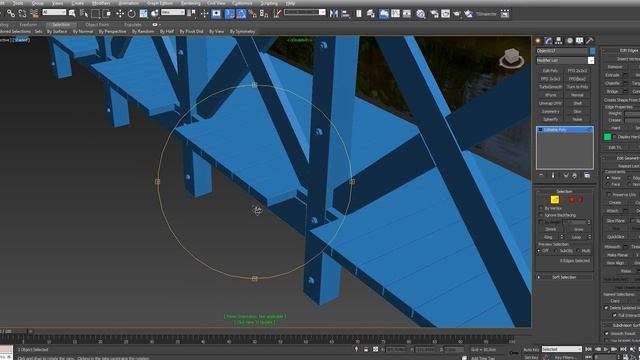This screenshot has height=360, width=640.
Task: Toggle the 3D Snaps icon
Action: point(230,13)
